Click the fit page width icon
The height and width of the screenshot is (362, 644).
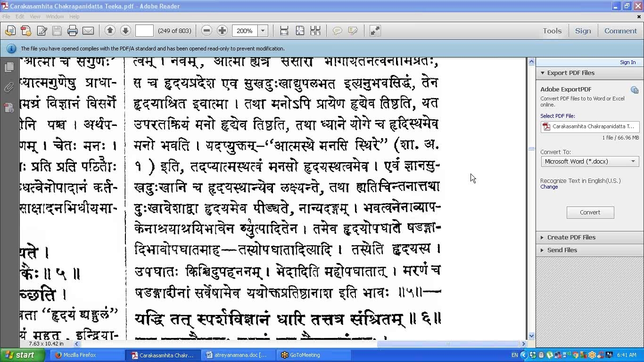[284, 31]
